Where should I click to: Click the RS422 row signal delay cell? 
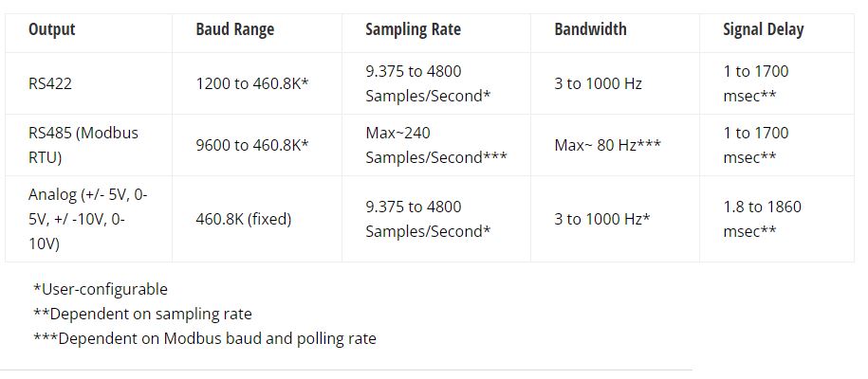tap(755, 83)
